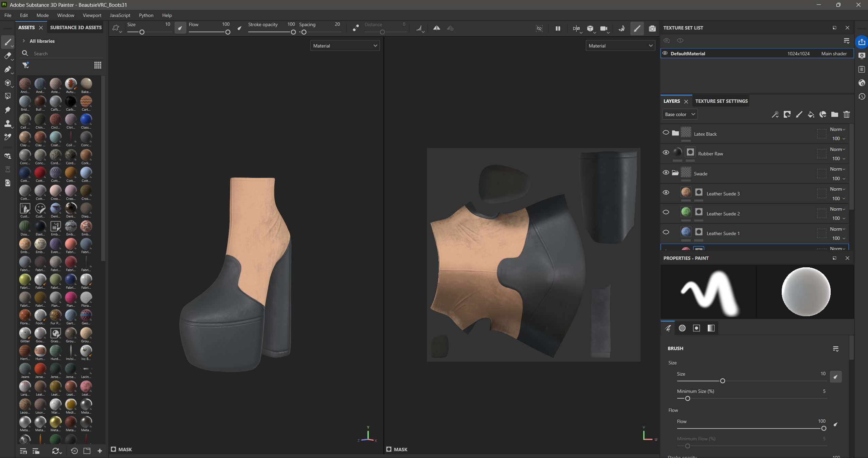The image size is (868, 458).
Task: Open the Base color channel dropdown
Action: [680, 114]
